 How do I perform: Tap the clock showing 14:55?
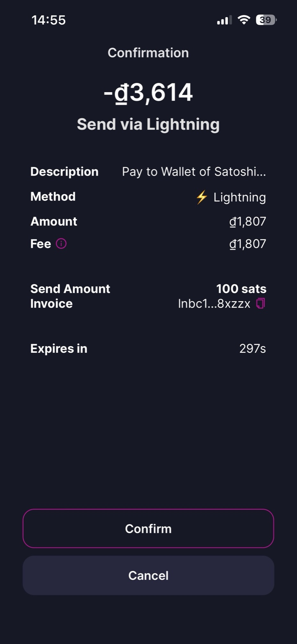[x=49, y=20]
